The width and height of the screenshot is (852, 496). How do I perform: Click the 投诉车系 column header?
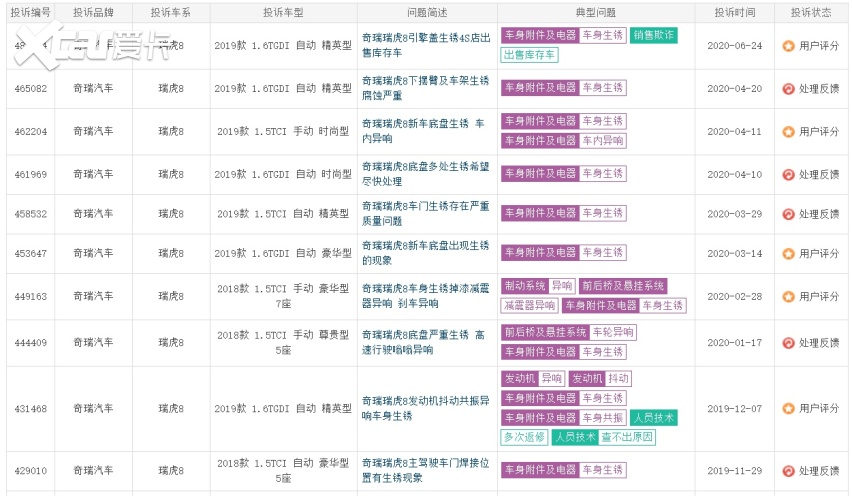coord(171,12)
